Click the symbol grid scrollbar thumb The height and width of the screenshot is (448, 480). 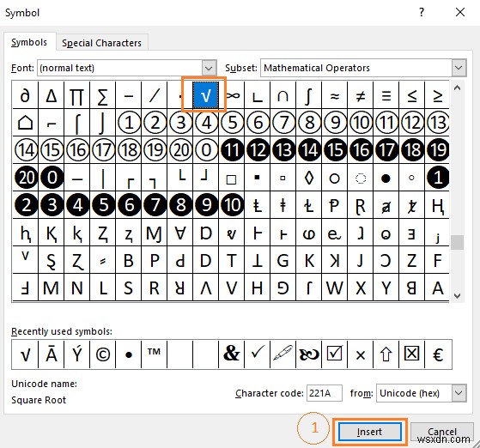point(457,242)
